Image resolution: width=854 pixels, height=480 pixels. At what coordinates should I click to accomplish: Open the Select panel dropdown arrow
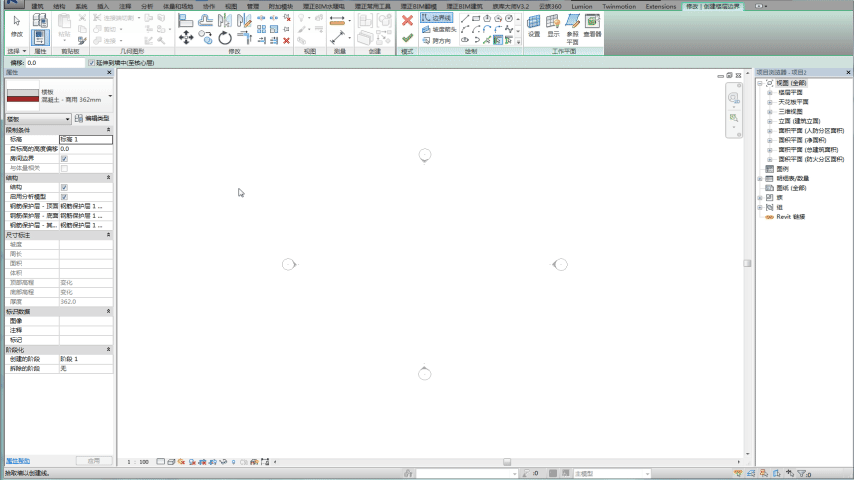[x=24, y=51]
